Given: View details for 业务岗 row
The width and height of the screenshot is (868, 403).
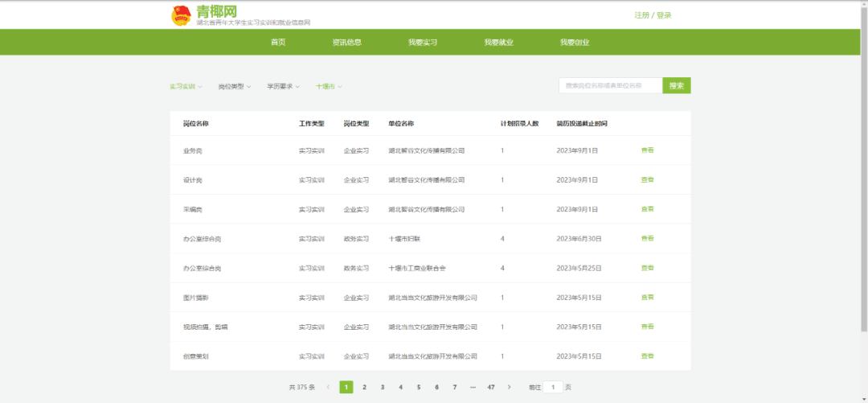Looking at the screenshot, I should pyautogui.click(x=647, y=150).
